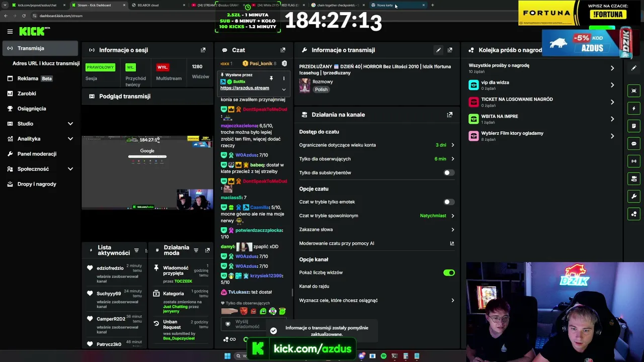Pop out the Informacje o sesji panel
This screenshot has width=644, height=362.
coord(203,50)
